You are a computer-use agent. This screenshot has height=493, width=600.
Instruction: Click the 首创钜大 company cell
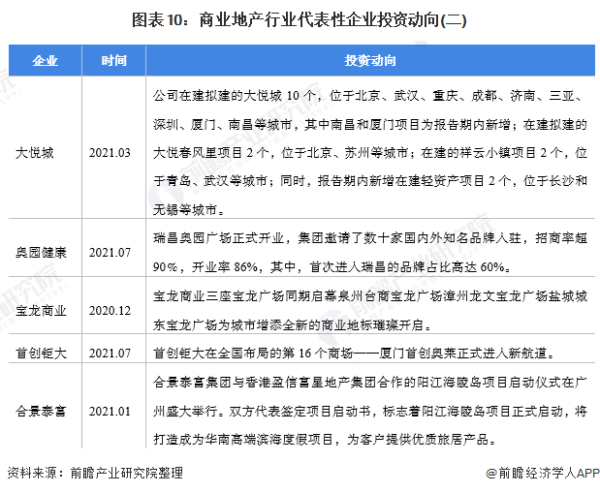[x=44, y=354]
